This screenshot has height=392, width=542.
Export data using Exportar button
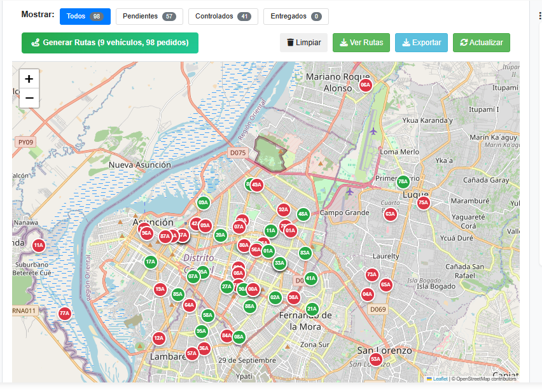tap(421, 43)
